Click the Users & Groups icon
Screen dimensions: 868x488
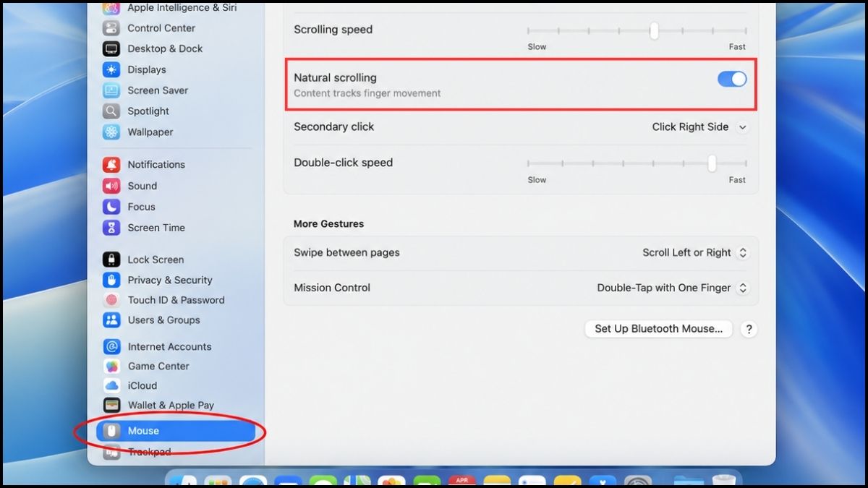pos(111,320)
